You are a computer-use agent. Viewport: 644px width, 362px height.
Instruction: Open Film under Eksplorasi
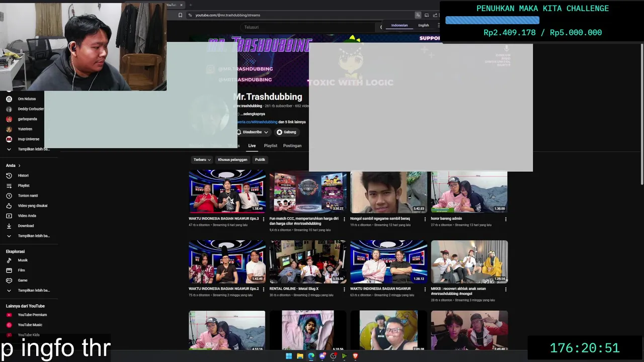click(21, 270)
